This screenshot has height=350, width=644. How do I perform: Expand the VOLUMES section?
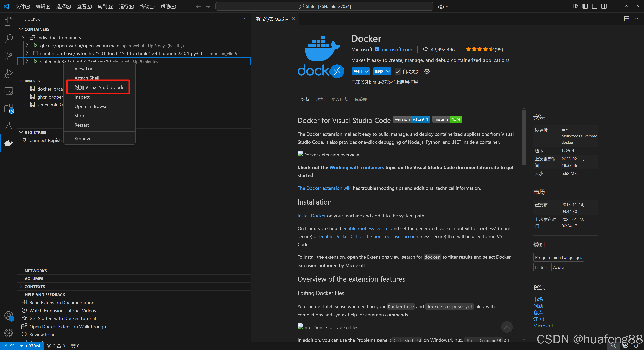click(x=21, y=279)
